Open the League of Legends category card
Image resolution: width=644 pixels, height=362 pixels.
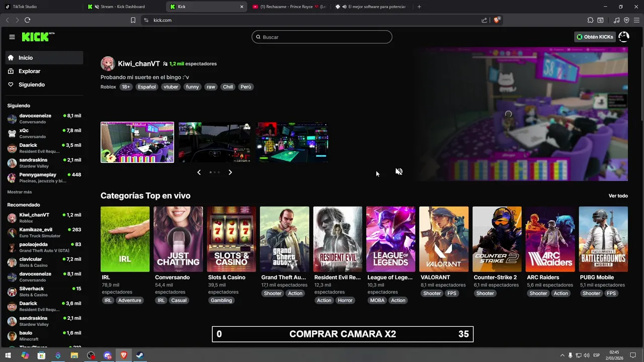coord(391,239)
